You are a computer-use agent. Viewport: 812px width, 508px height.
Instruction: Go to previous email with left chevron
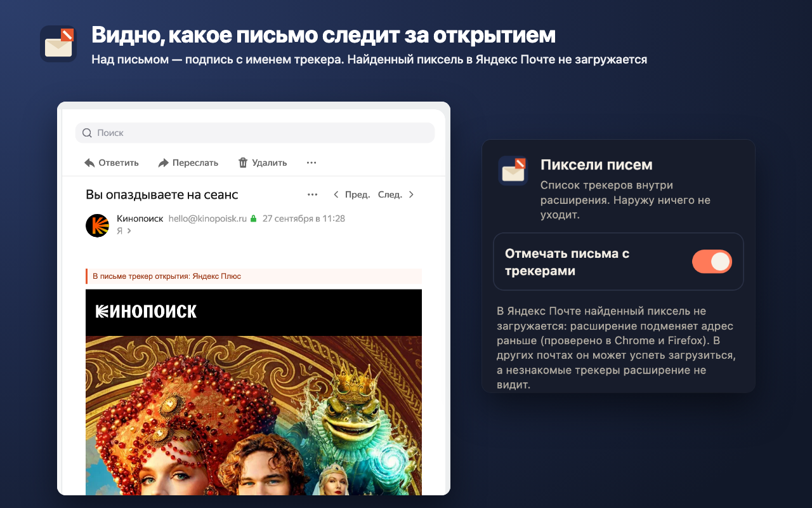pyautogui.click(x=336, y=194)
